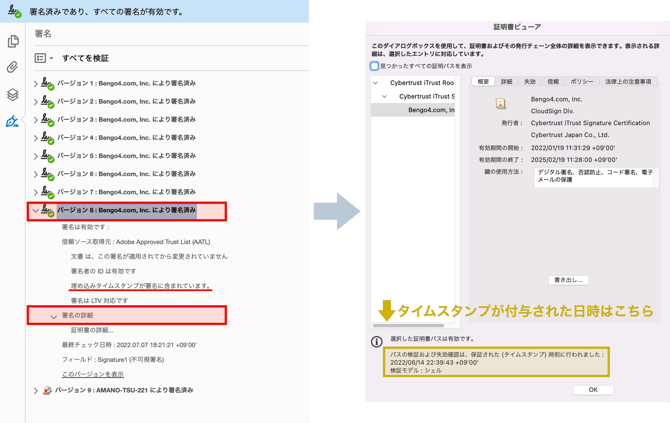Select the 信頼ソース取得元 AATL line

click(136, 242)
